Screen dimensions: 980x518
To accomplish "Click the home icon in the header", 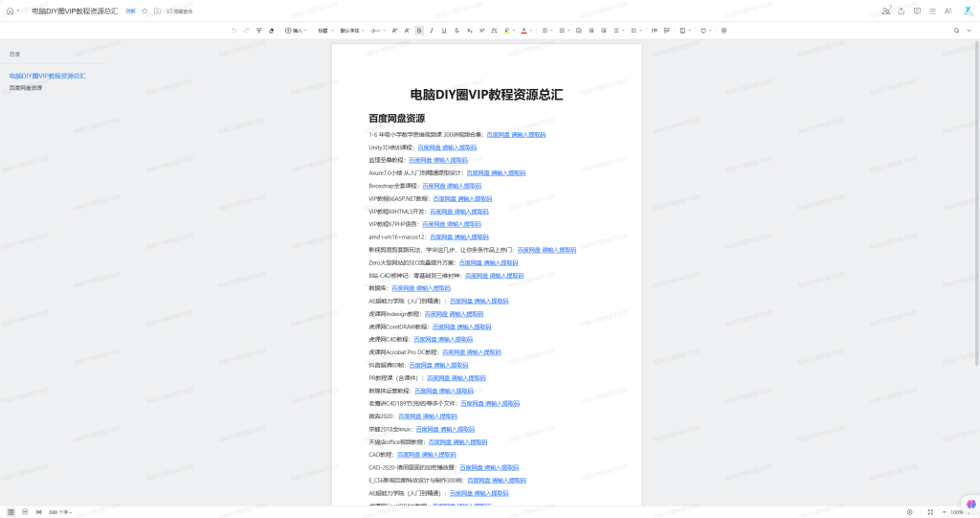I will (x=10, y=11).
